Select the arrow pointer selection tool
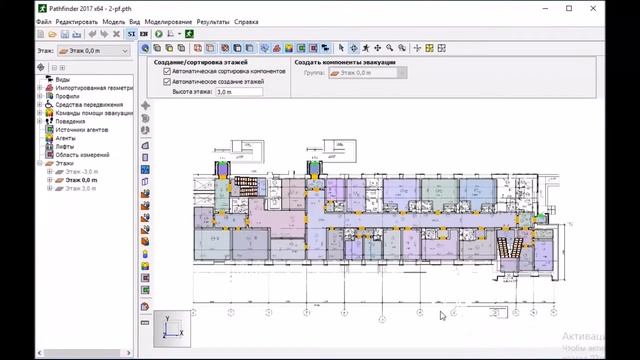The width and height of the screenshot is (640, 360). 341,48
